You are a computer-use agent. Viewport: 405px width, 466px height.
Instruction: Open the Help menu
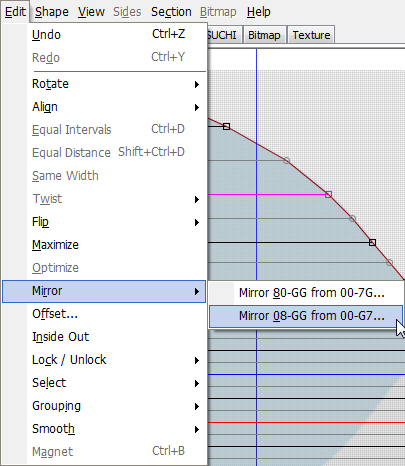click(258, 12)
